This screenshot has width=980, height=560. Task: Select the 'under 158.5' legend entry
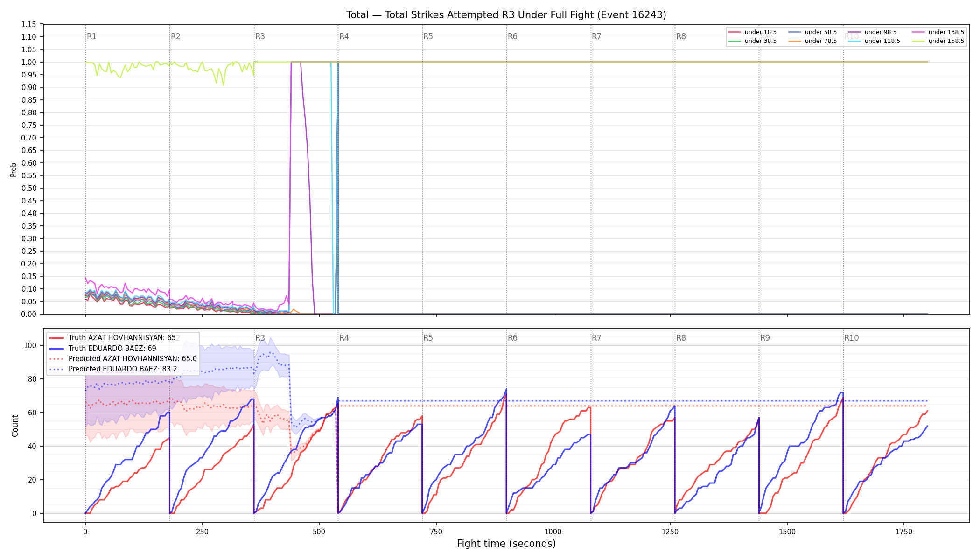coord(938,41)
